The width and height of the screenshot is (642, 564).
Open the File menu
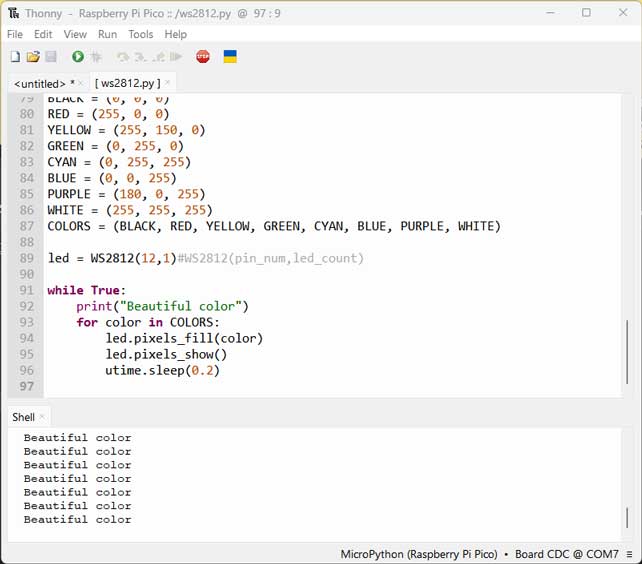pyautogui.click(x=15, y=34)
